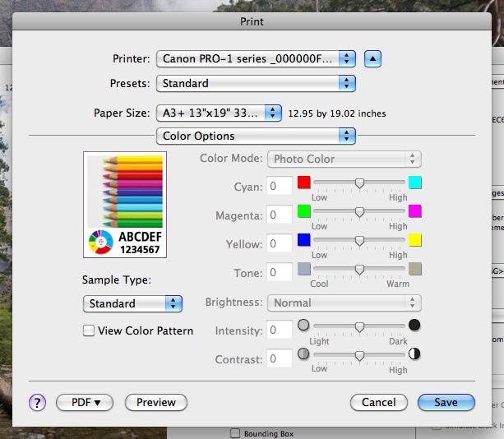Click the PDF menu button
The image size is (504, 439).
(x=84, y=402)
